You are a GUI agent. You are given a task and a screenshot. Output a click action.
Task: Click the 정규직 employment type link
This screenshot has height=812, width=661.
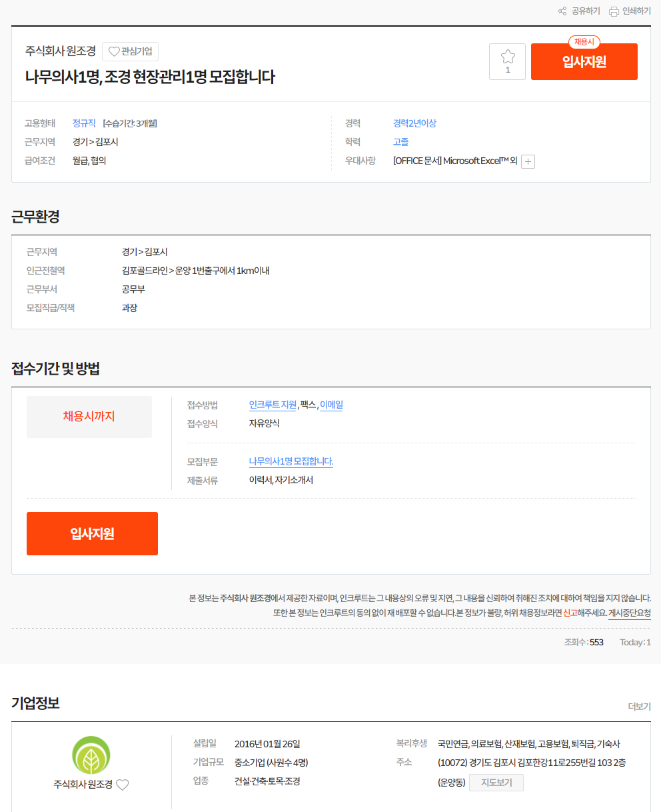point(84,123)
